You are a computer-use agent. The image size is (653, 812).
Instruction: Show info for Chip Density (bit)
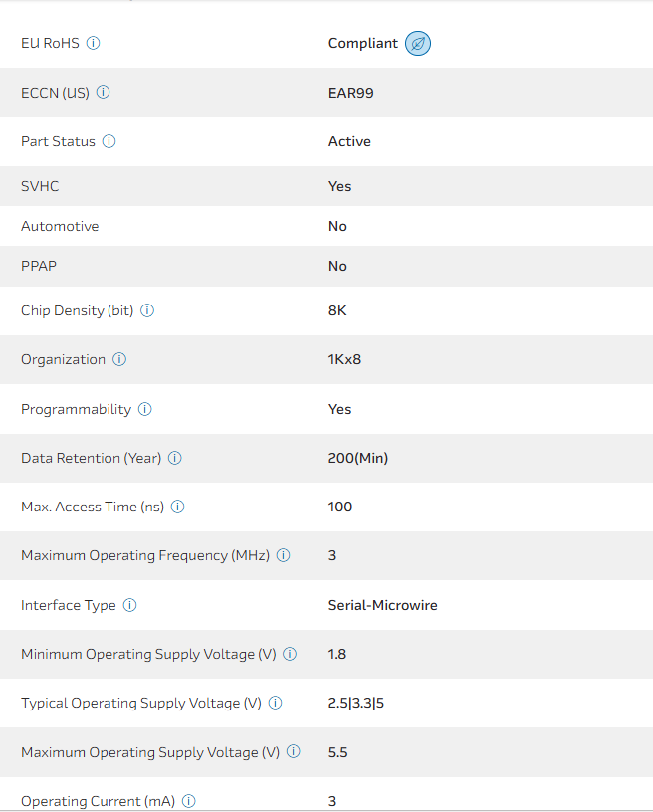pos(147,310)
